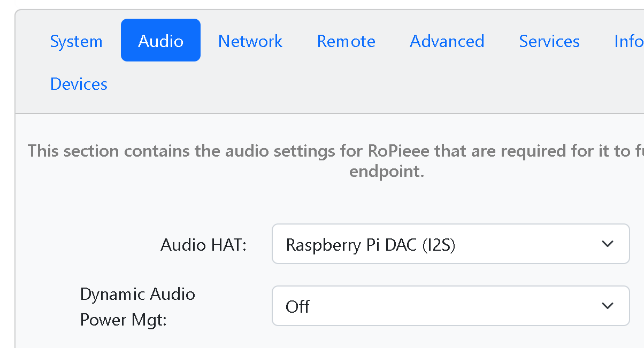The height and width of the screenshot is (348, 644).
Task: Click the Devices link in the tab bar
Action: point(79,83)
